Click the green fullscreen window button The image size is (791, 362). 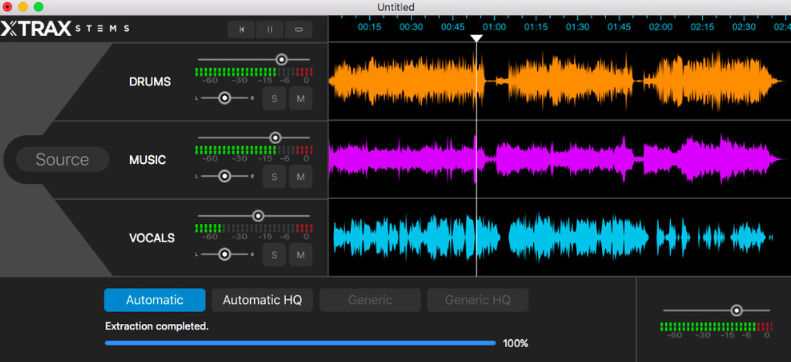[x=38, y=7]
